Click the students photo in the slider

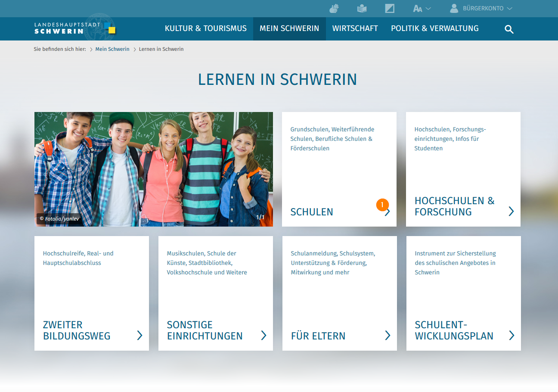click(x=154, y=169)
